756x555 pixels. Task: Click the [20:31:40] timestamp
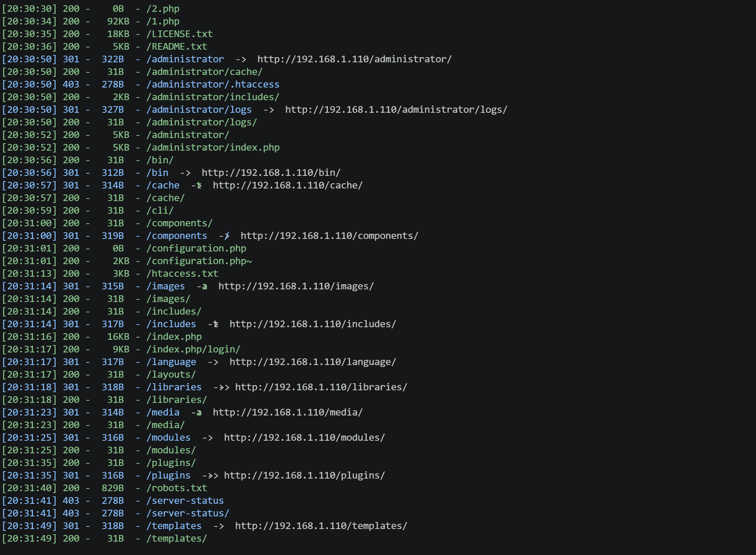pyautogui.click(x=29, y=488)
